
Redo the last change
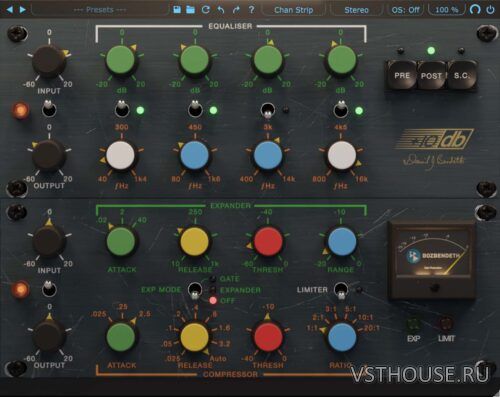coord(236,10)
